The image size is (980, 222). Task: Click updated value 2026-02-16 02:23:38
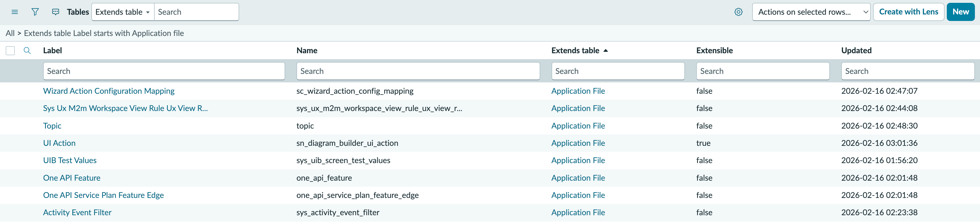[879, 212]
